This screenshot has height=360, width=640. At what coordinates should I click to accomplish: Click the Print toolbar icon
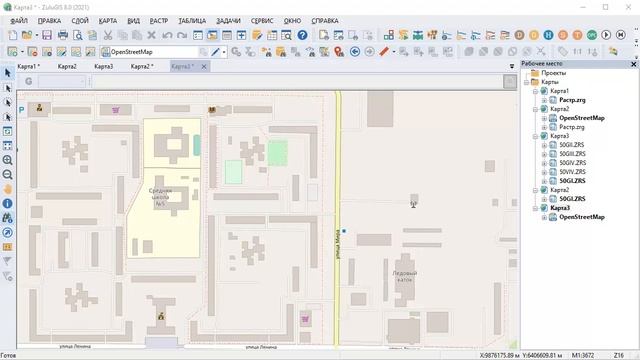point(62,35)
